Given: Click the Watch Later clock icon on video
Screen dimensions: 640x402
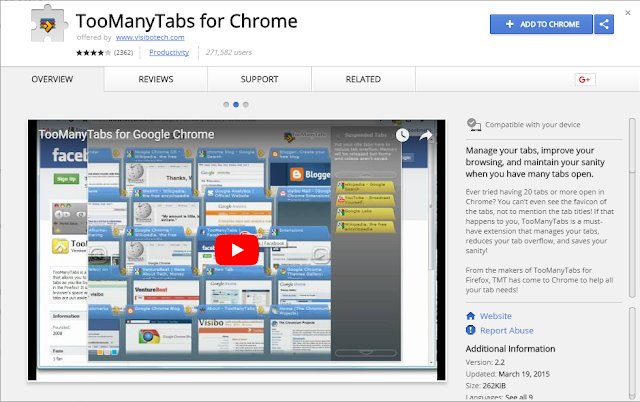Looking at the screenshot, I should (x=402, y=135).
